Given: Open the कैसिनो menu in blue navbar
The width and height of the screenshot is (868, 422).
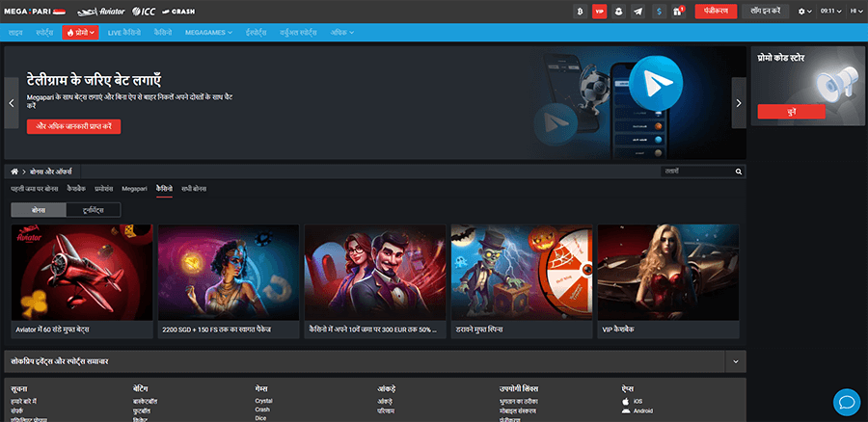Looking at the screenshot, I should pos(163,33).
